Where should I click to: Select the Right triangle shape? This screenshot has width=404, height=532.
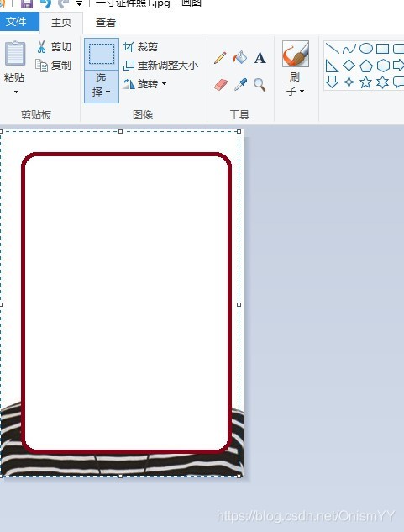(x=332, y=66)
